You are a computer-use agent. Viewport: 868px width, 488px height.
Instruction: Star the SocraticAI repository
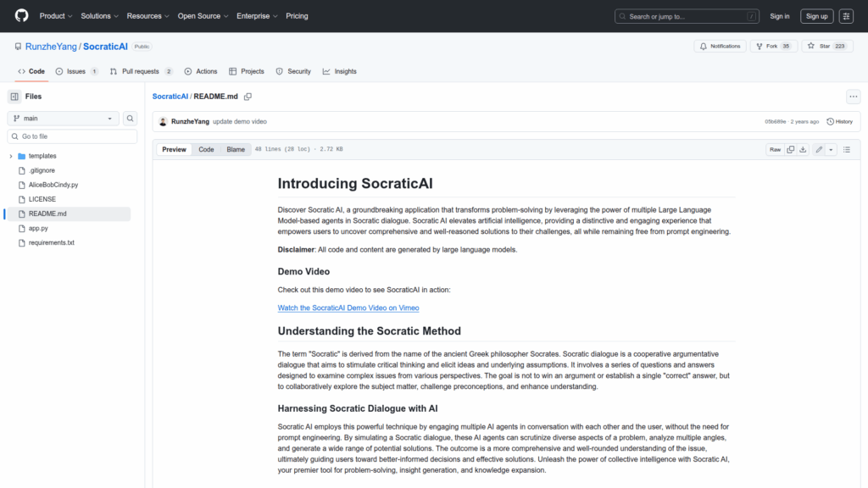[827, 47]
